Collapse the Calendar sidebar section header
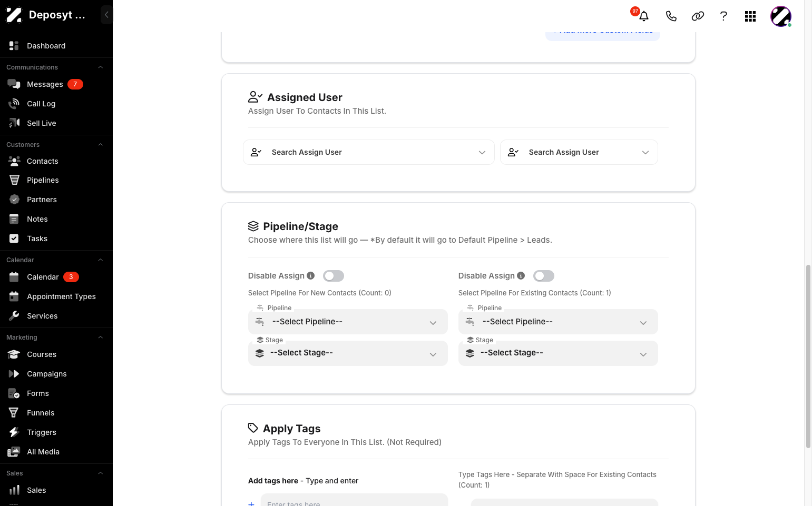The height and width of the screenshot is (506, 812). point(100,260)
